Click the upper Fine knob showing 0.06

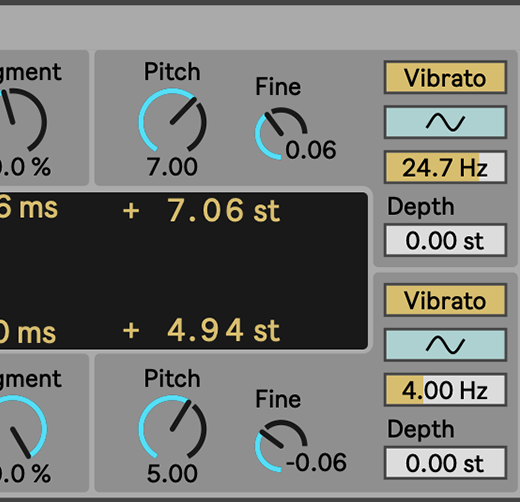[281, 133]
